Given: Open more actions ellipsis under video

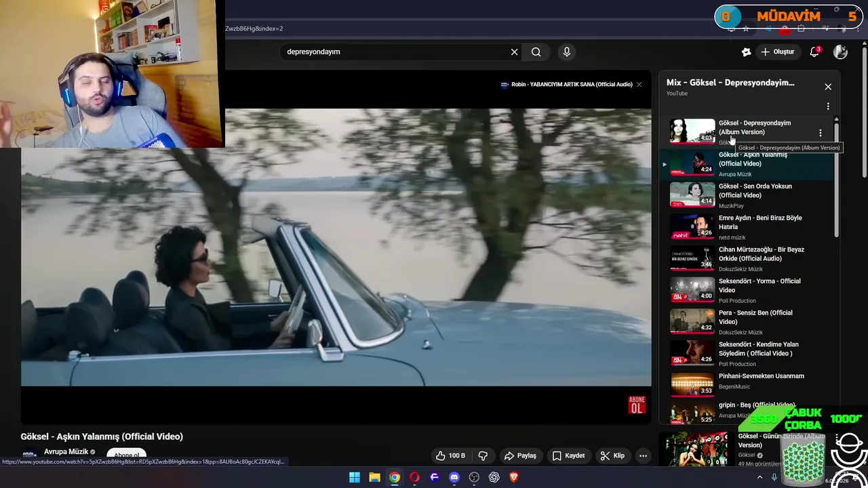Looking at the screenshot, I should [643, 455].
